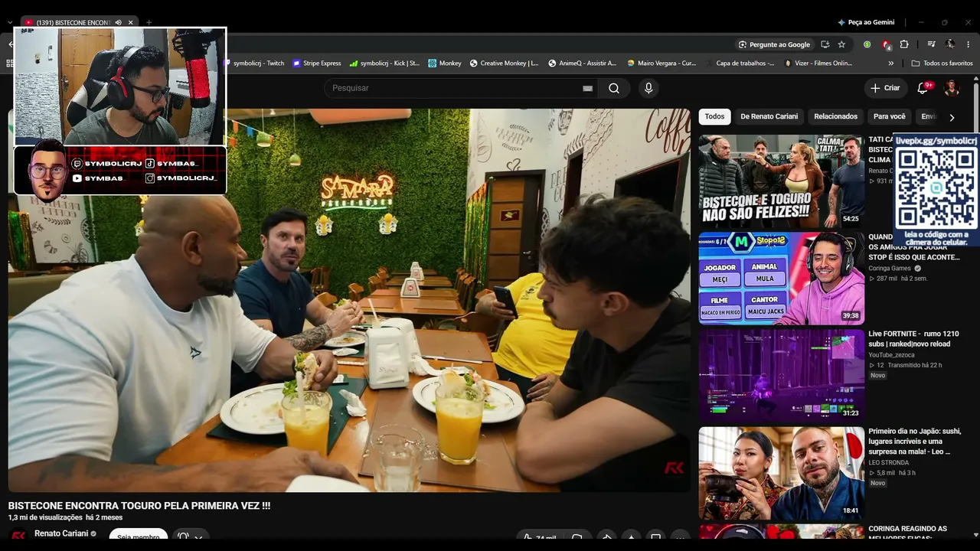Open the Vizer - Filmes Online bookmark

click(x=818, y=64)
